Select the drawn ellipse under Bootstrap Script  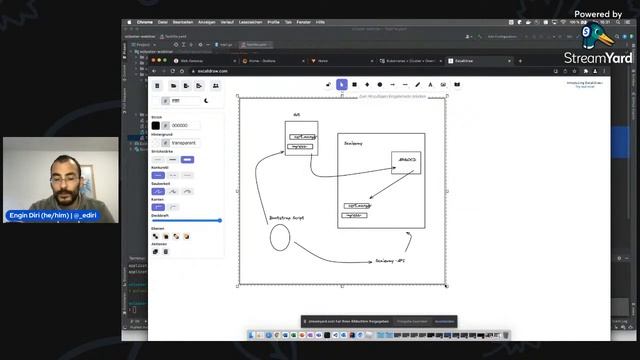(x=280, y=238)
